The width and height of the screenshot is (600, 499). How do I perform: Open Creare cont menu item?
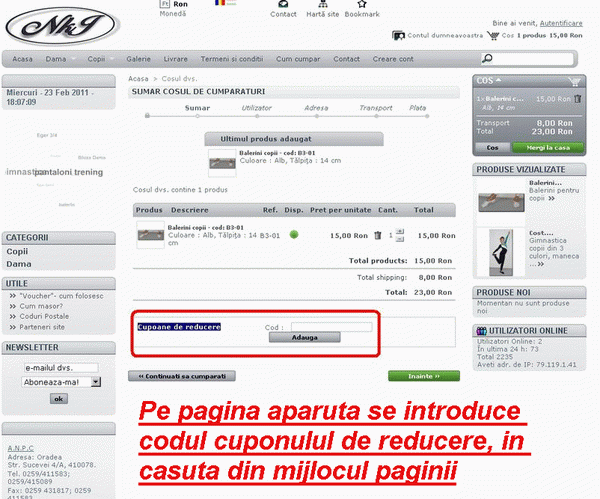pyautogui.click(x=393, y=59)
